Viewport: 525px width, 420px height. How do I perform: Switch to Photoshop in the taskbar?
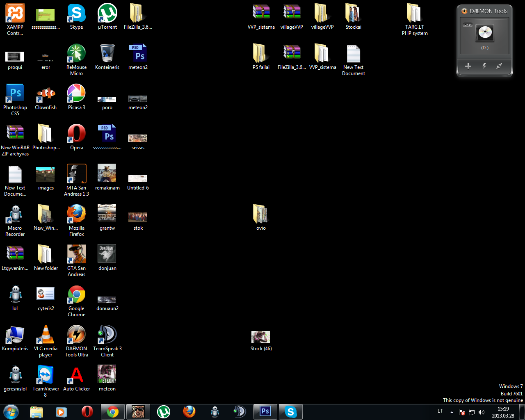pos(265,412)
